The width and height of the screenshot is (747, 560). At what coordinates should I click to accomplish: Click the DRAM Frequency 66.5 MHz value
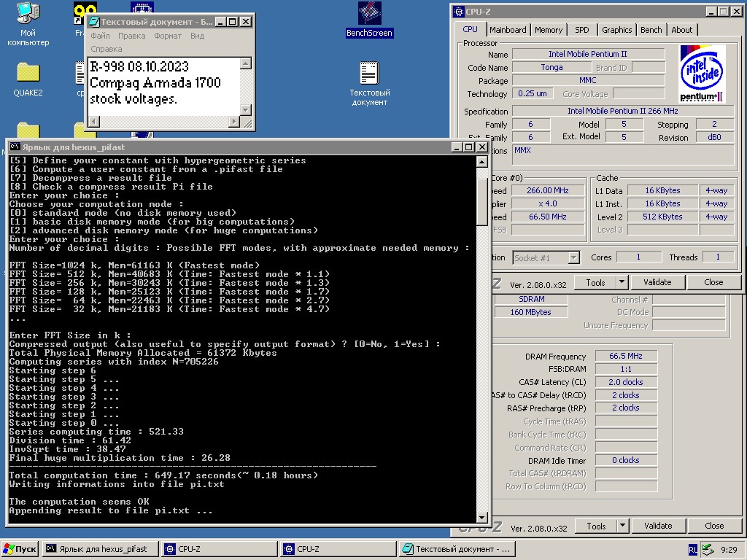625,356
